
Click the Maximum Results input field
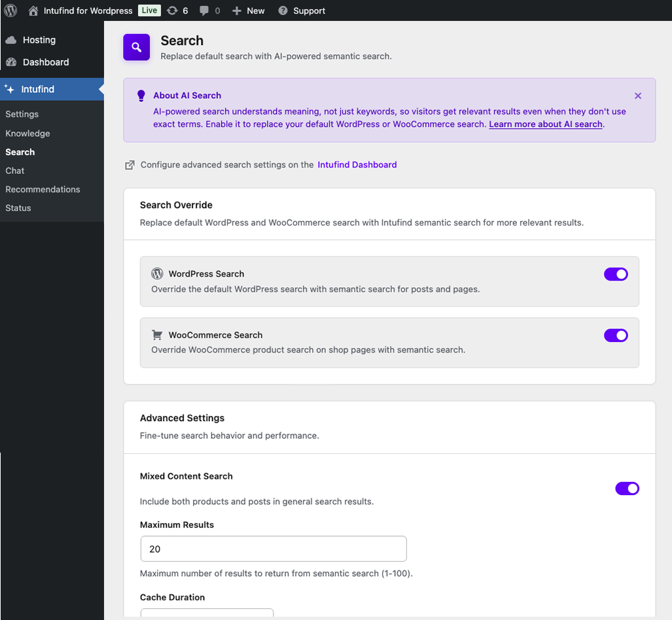click(273, 549)
